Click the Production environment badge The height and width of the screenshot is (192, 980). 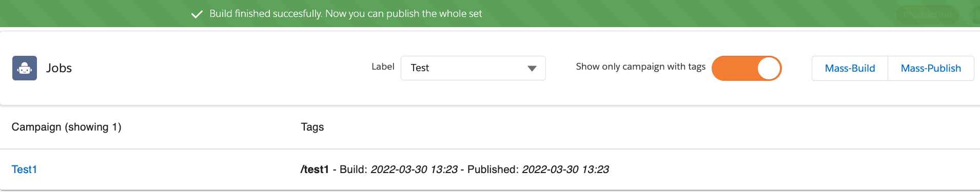pyautogui.click(x=928, y=15)
